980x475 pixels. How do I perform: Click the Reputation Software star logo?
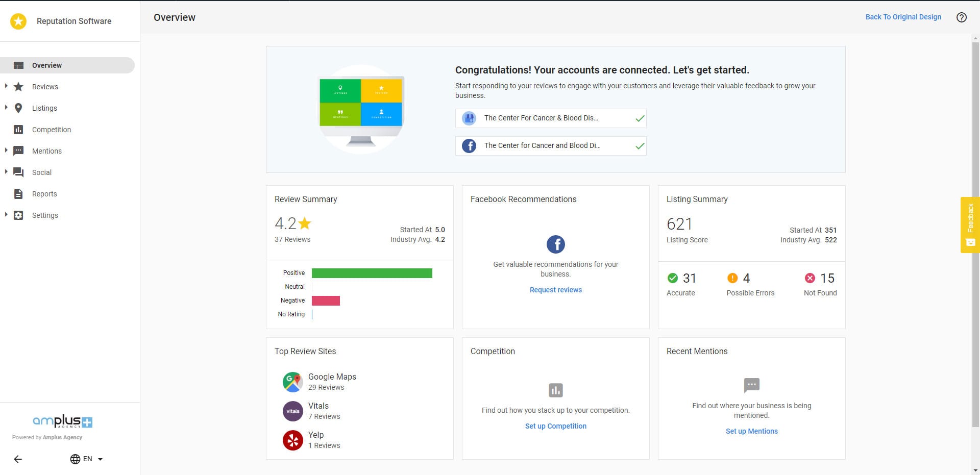pyautogui.click(x=18, y=21)
